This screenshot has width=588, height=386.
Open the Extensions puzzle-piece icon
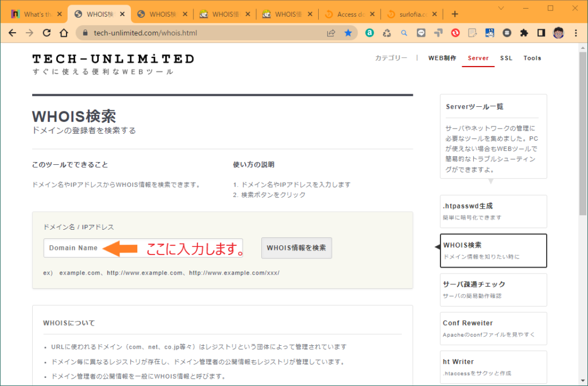524,33
